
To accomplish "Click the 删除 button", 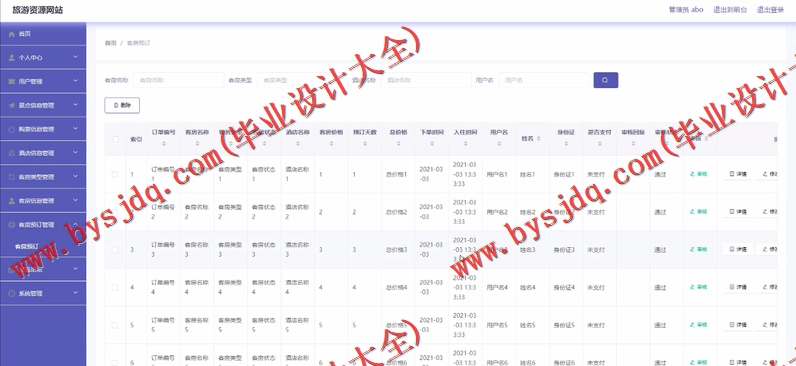I will pos(122,106).
